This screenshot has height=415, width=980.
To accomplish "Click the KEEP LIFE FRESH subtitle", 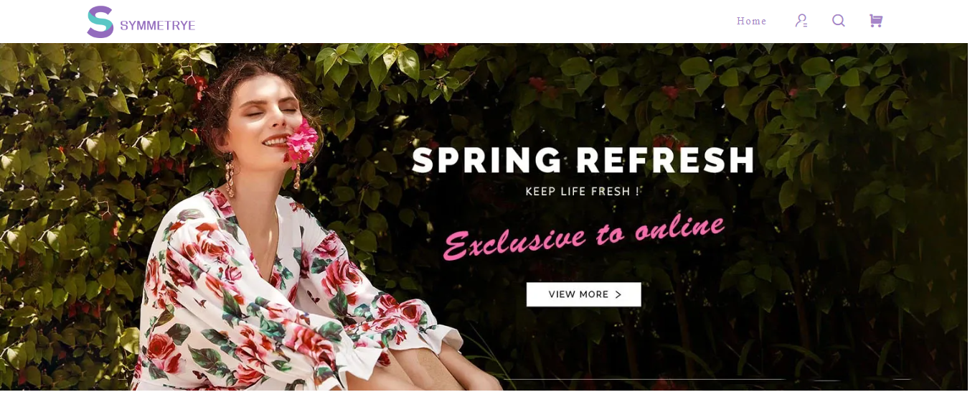I will click(583, 192).
